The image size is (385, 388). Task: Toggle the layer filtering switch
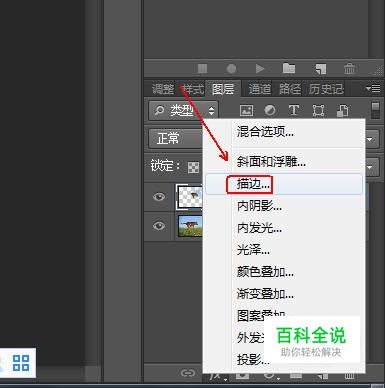375,110
